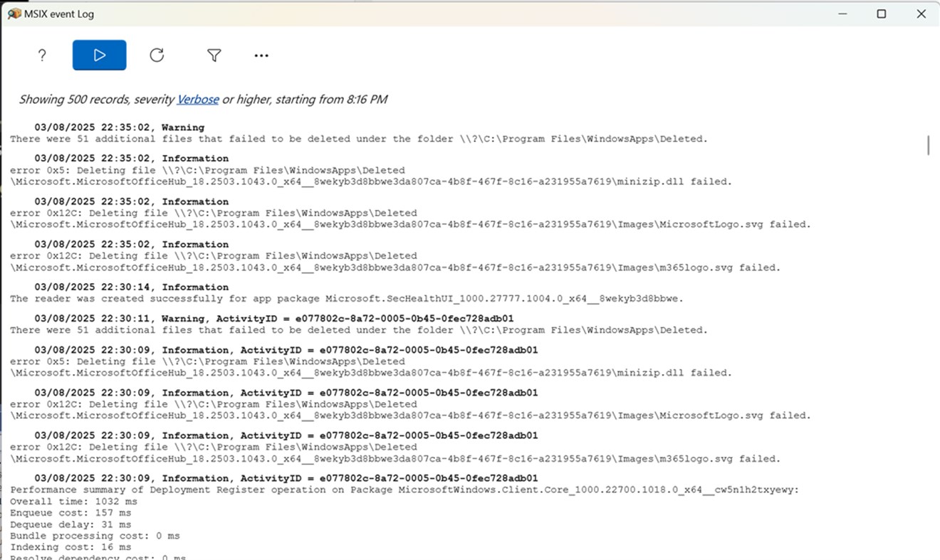Click the blue play button

pyautogui.click(x=100, y=55)
